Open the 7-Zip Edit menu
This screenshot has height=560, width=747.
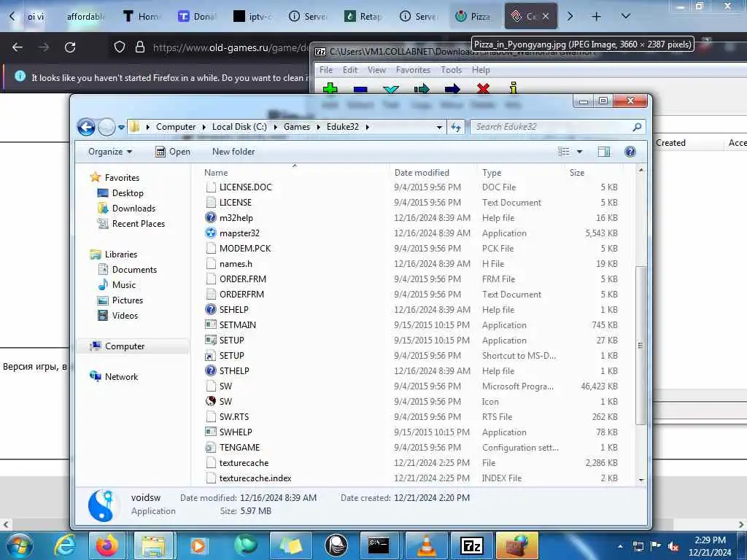(349, 70)
